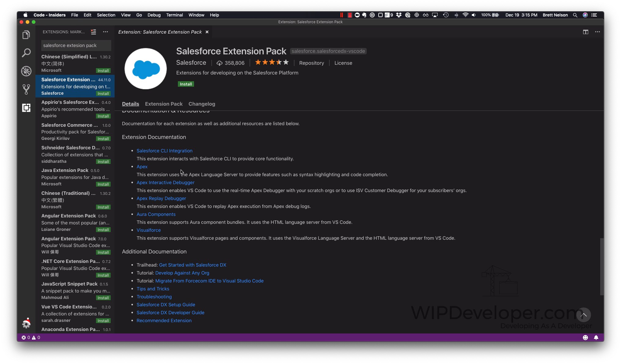Clear extensions search results icon

click(x=94, y=32)
